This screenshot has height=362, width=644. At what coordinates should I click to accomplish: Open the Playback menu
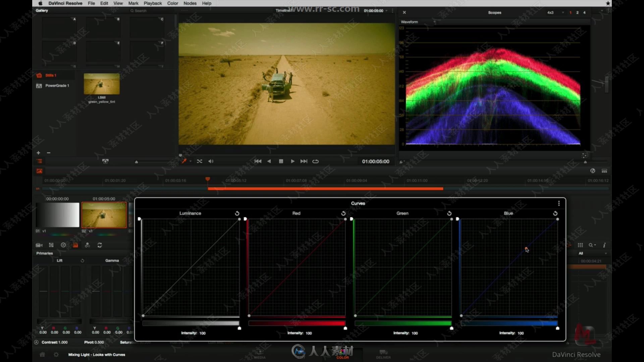click(x=153, y=3)
